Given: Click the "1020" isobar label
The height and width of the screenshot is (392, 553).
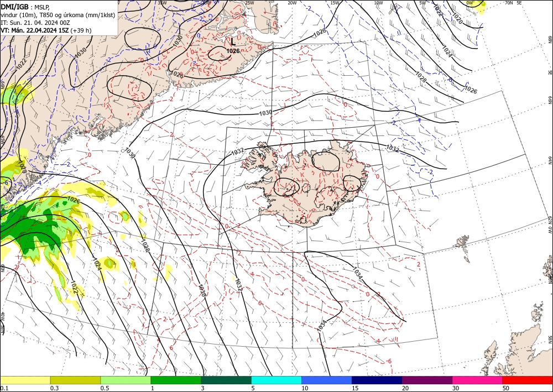Looking at the screenshot, I should (457, 18).
